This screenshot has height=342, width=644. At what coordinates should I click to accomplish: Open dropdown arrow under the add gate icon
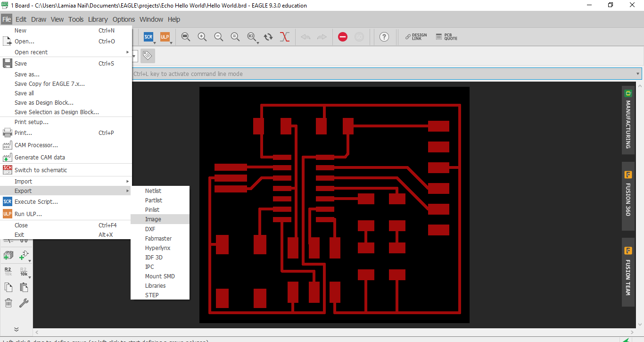pos(30,261)
